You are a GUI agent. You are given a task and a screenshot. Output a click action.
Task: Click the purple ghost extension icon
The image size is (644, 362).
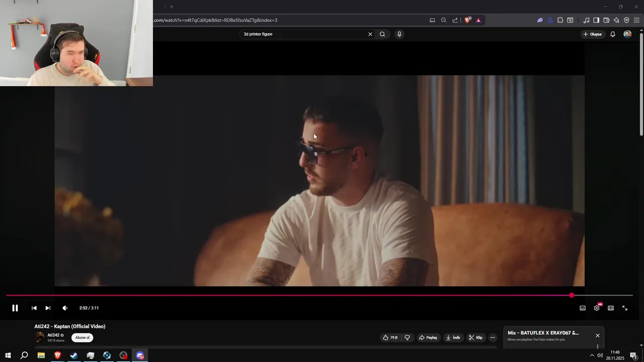coord(540,20)
